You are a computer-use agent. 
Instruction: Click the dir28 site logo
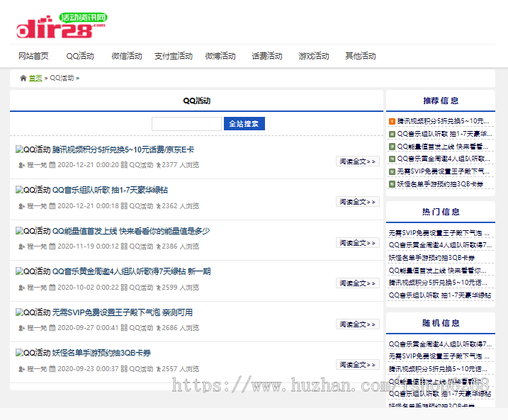(62, 26)
